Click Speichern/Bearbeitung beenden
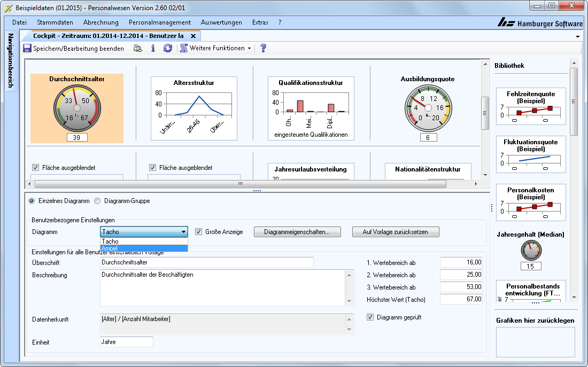Screen dimensions: 588x367 74,49
